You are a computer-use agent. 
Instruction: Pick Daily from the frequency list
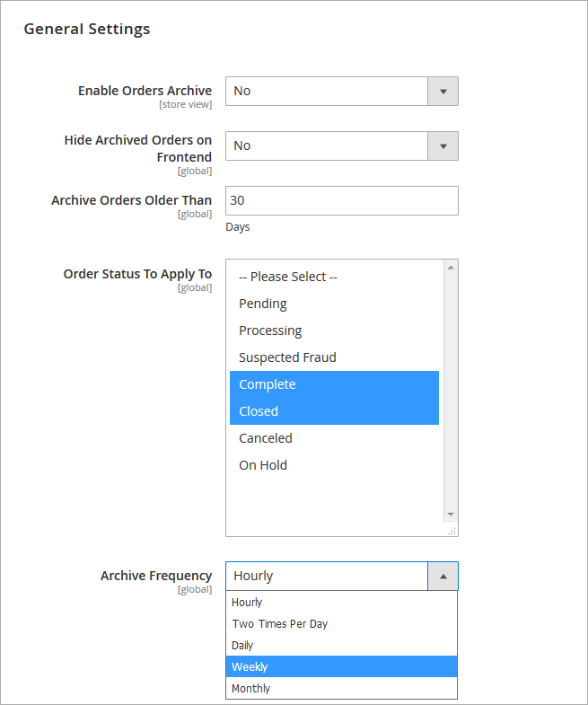click(242, 646)
